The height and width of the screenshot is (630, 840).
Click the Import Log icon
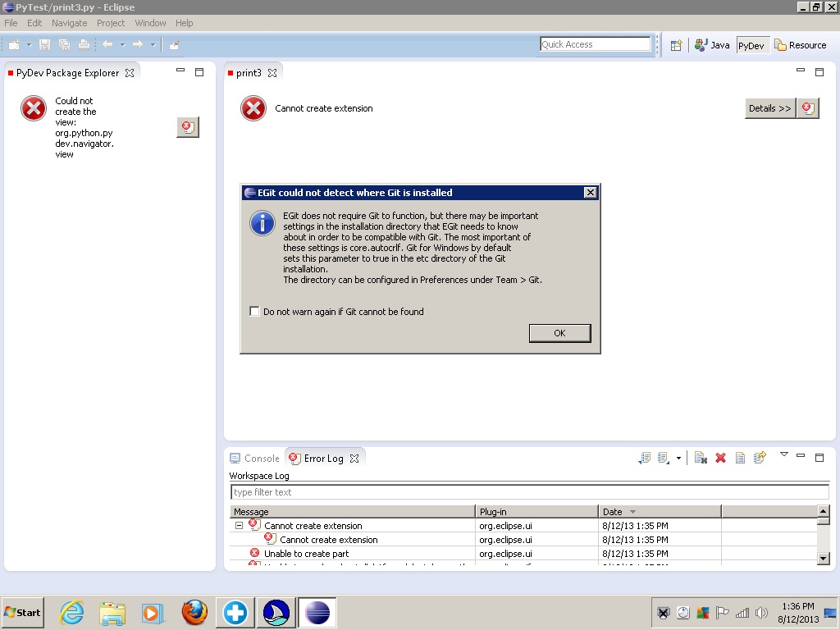[664, 458]
